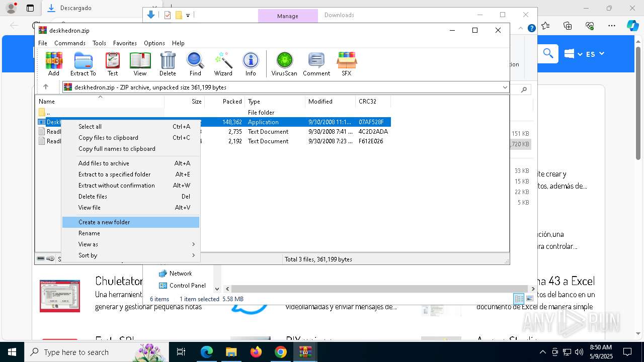Click the 2,192 packed size cell
This screenshot has height=362, width=644.
coord(235,141)
